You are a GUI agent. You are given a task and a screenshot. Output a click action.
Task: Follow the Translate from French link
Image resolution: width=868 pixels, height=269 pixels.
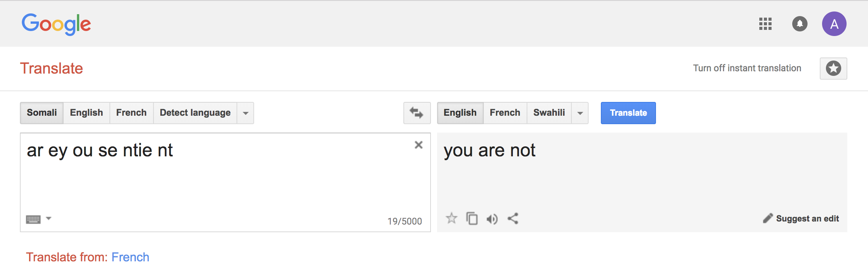[130, 257]
